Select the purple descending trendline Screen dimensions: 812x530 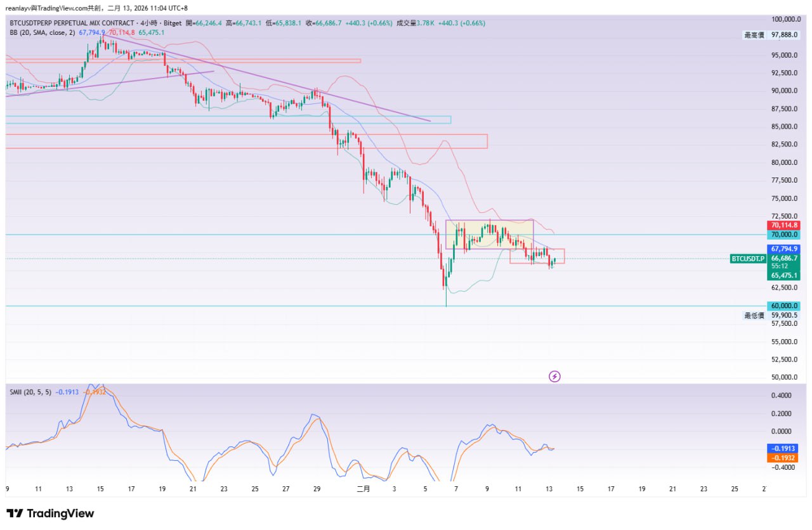(266, 77)
